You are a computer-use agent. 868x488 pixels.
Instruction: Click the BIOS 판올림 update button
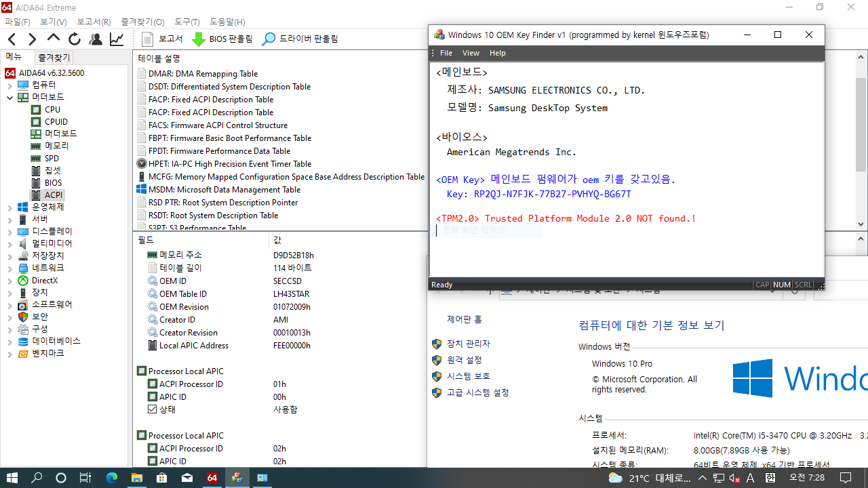click(x=222, y=39)
